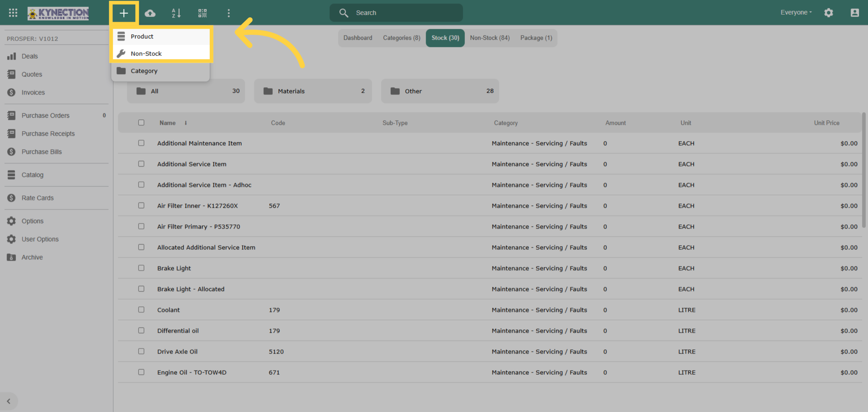Viewport: 868px width, 412px height.
Task: Click code 5120 in Drive Axle Oil row
Action: coord(276,352)
